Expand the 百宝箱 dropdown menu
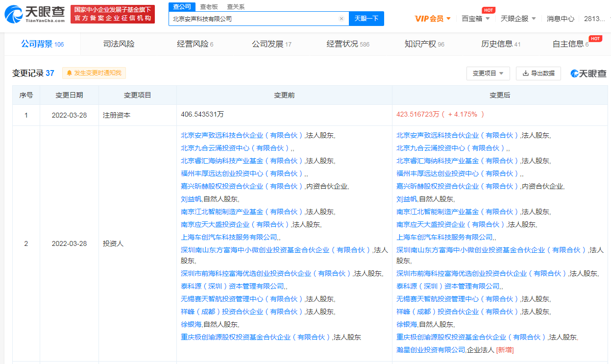The height and width of the screenshot is (364, 611). click(x=475, y=19)
